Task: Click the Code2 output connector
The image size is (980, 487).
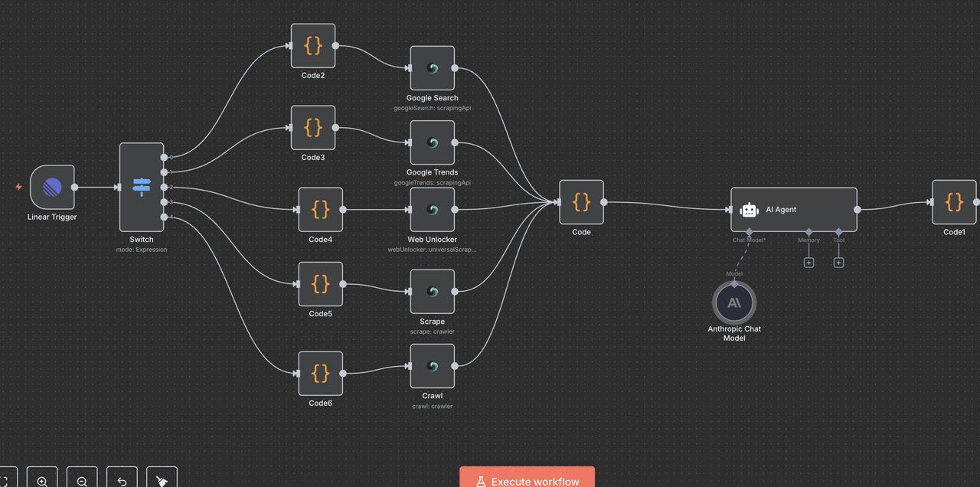Action: 335,46
